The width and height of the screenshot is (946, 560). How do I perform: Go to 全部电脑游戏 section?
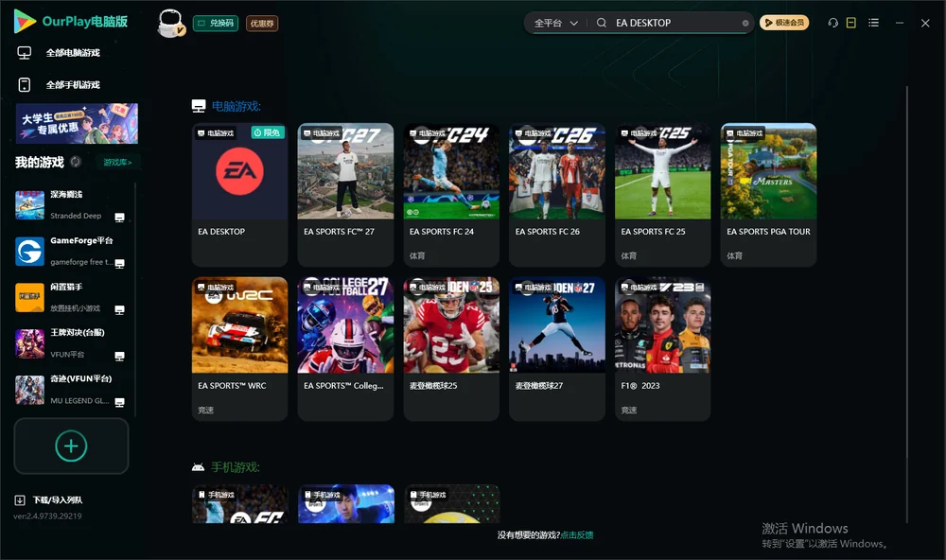(73, 53)
